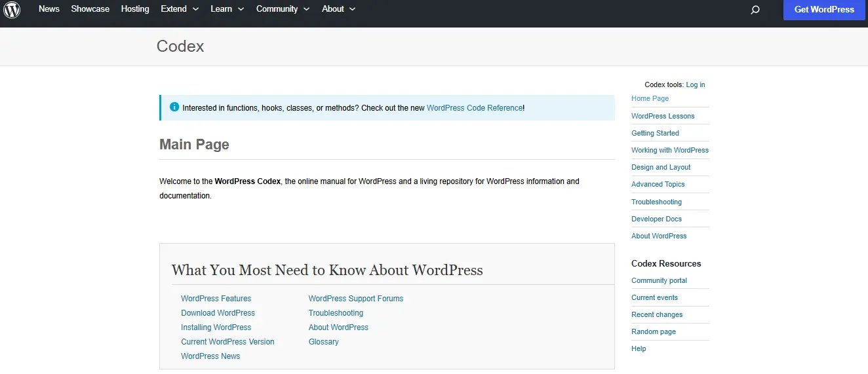Open the News menu item
This screenshot has width=868, height=374.
point(49,9)
